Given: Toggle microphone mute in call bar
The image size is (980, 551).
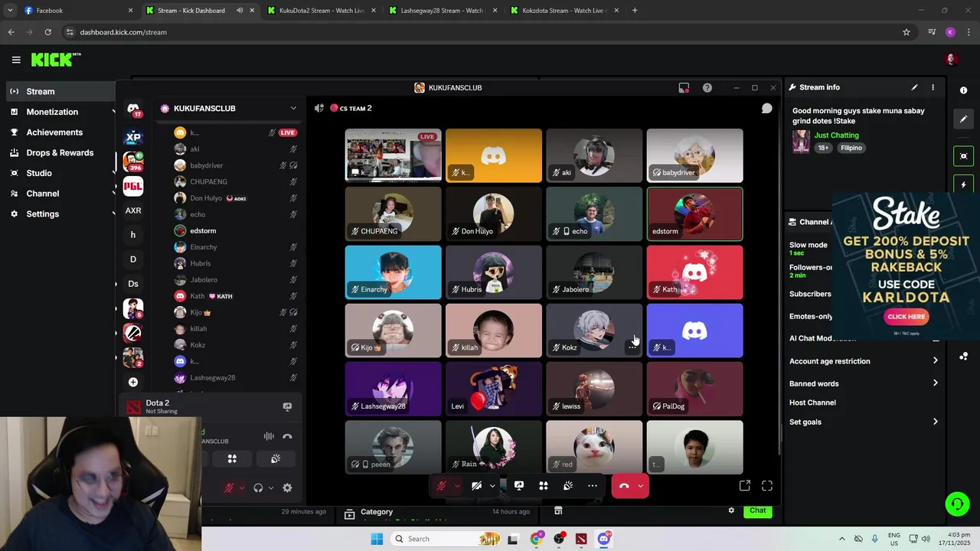Looking at the screenshot, I should [x=441, y=486].
